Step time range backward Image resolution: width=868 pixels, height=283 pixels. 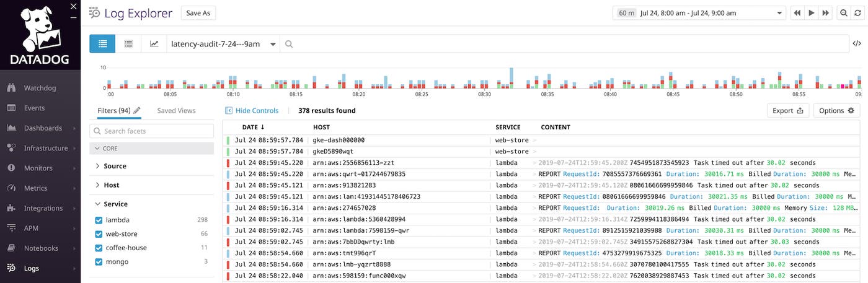797,13
